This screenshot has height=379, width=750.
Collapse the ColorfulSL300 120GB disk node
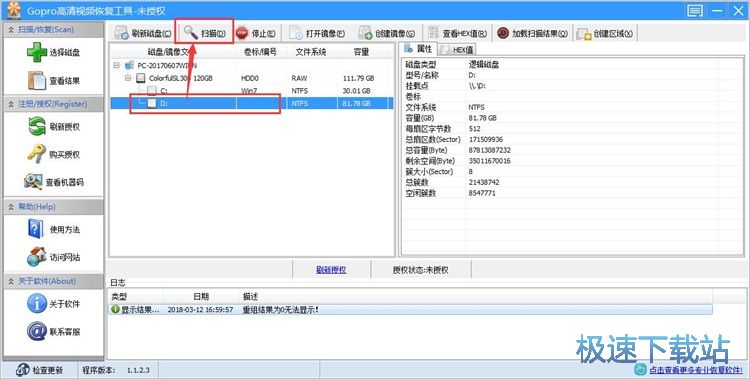pos(128,78)
